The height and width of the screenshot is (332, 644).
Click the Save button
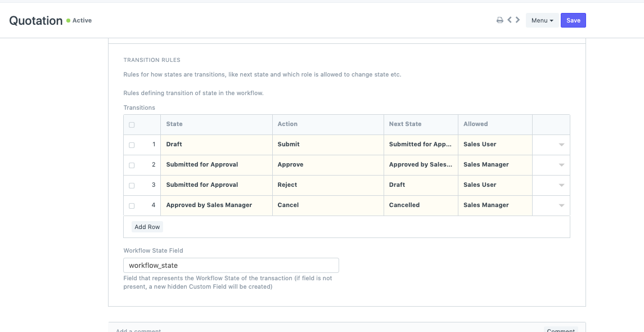click(x=573, y=20)
